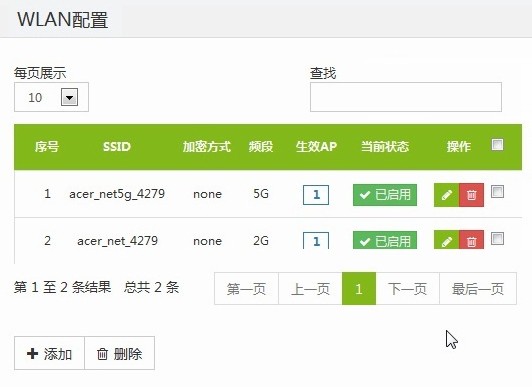Edit the acer_net_4279 WLAN entry
This screenshot has height=387, width=532.
pyautogui.click(x=446, y=240)
